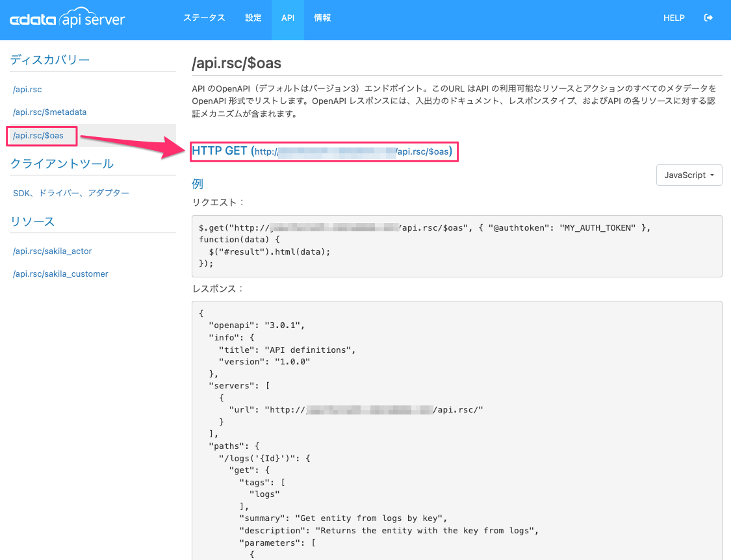Click the /api.rsc/$oas page heading

237,63
